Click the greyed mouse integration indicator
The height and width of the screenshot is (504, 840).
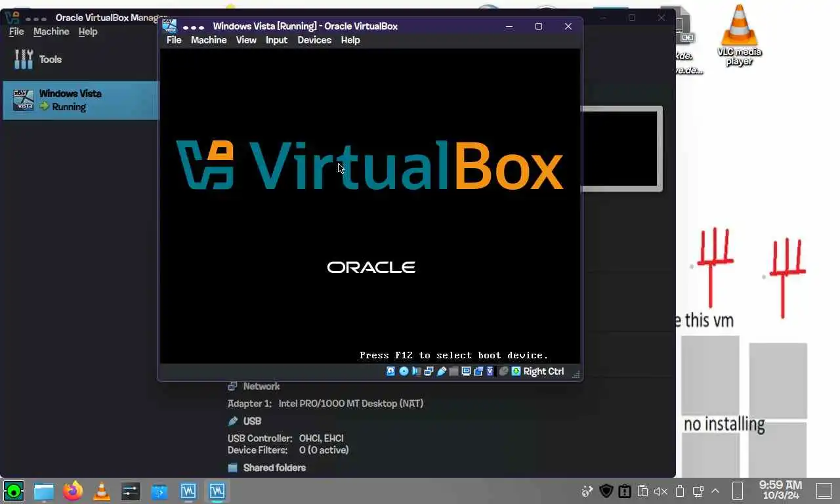(x=503, y=371)
